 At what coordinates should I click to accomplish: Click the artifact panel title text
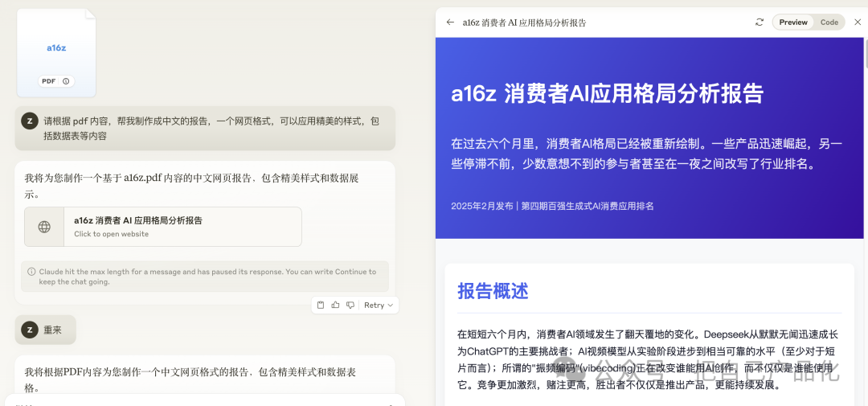(x=524, y=23)
